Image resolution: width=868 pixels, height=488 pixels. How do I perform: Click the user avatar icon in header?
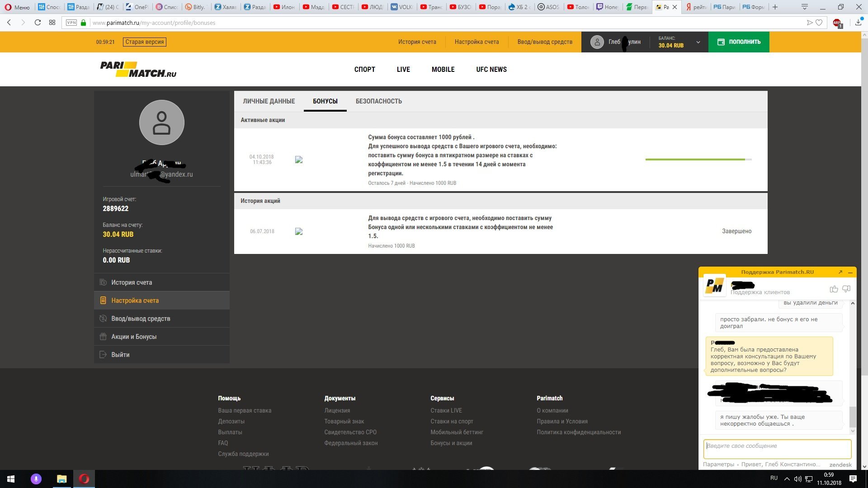point(597,42)
